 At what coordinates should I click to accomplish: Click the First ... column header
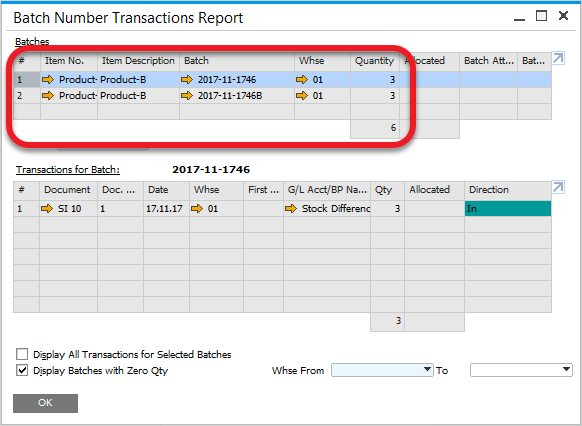[x=263, y=190]
